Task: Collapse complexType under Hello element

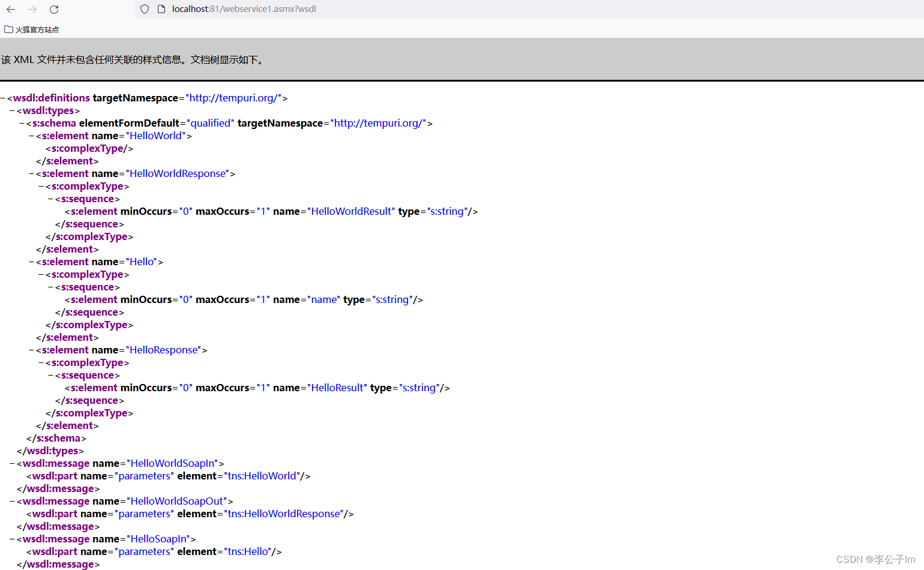Action: pyautogui.click(x=41, y=274)
